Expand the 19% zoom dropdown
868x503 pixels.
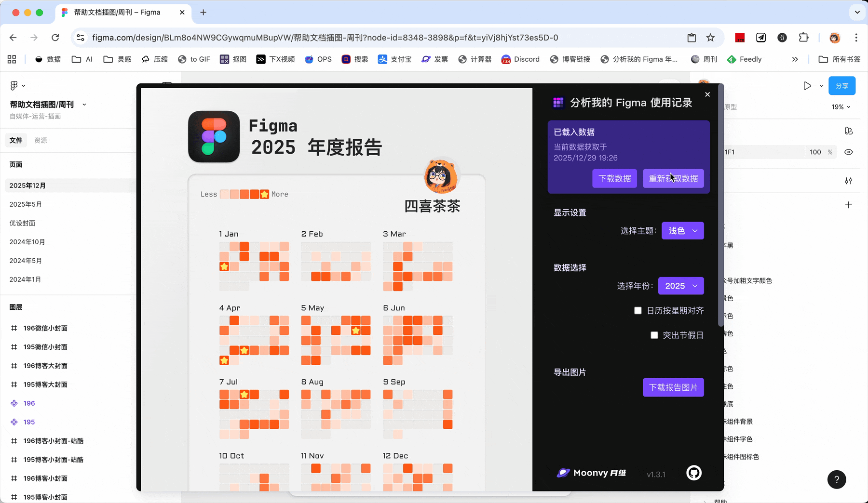click(x=841, y=107)
